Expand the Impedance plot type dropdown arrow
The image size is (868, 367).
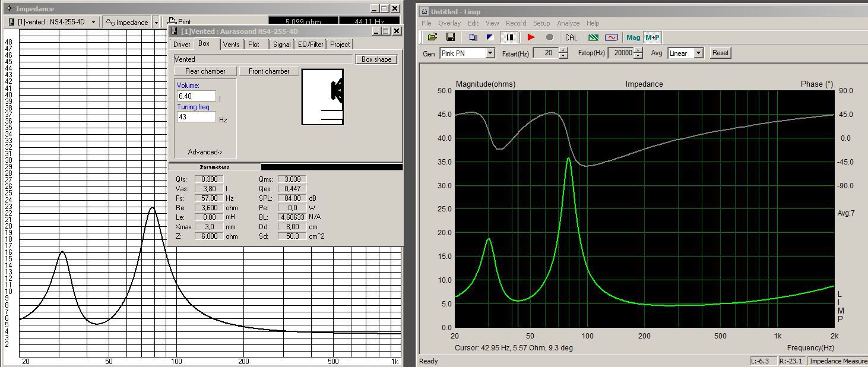156,23
